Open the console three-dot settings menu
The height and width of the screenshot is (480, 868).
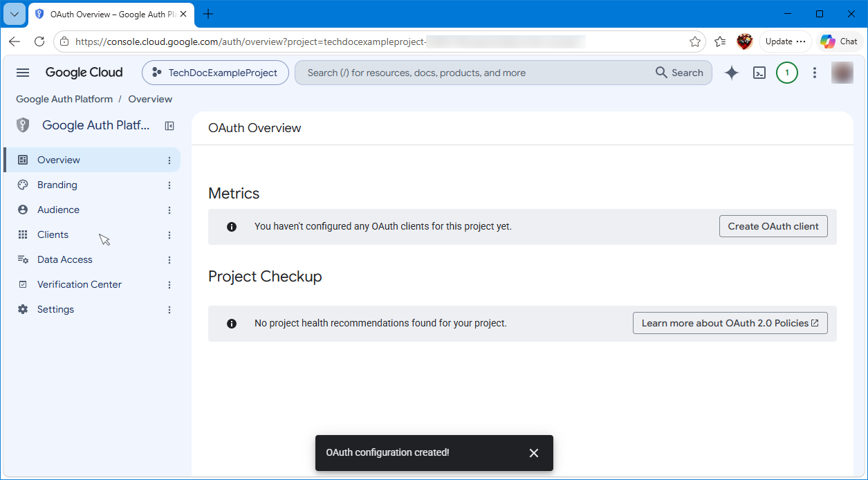tap(815, 73)
